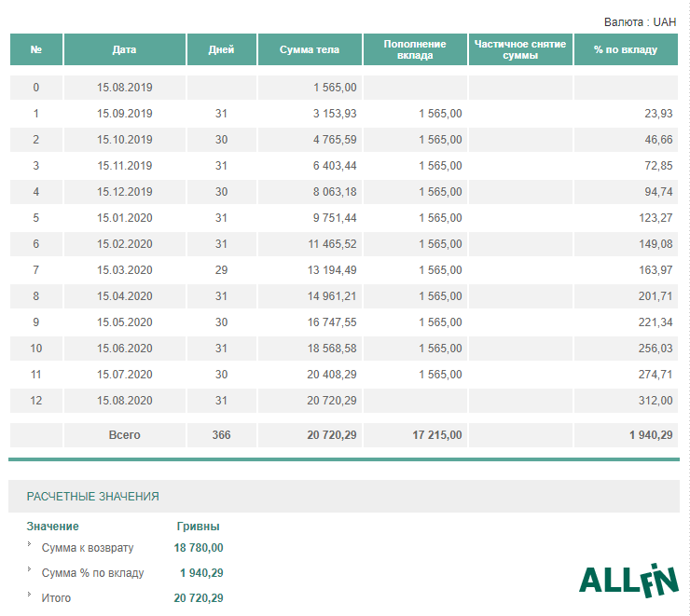Click interest value 72,85
Viewport: 690px width, 616px height.
tap(658, 166)
